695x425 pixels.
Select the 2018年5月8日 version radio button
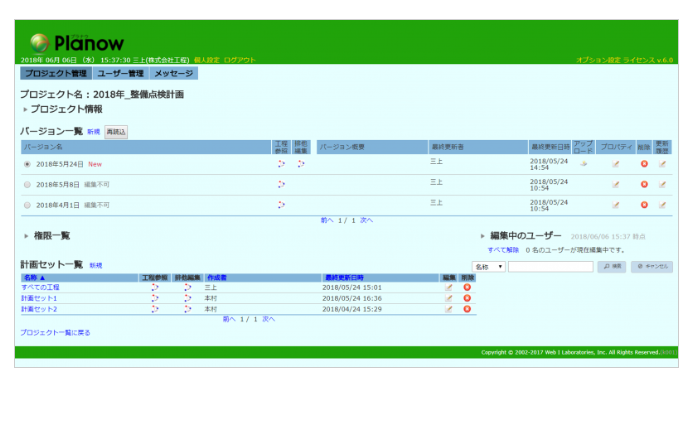(x=27, y=184)
